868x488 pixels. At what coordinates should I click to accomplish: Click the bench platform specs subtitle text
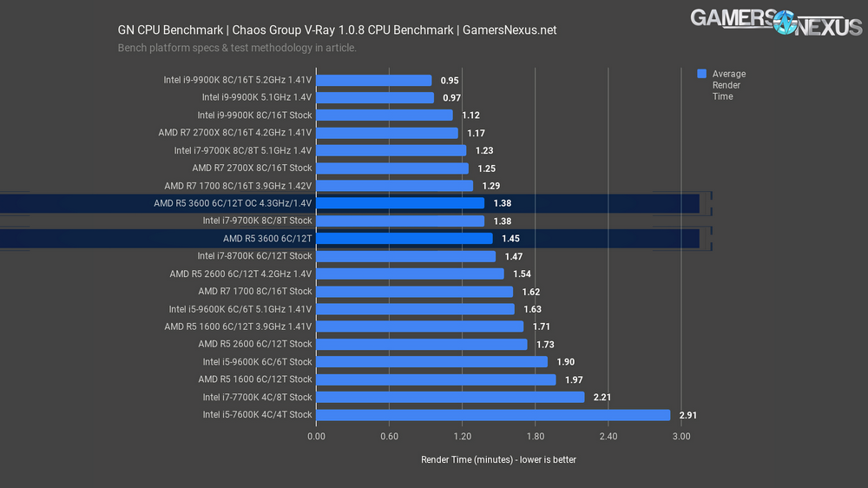click(237, 48)
